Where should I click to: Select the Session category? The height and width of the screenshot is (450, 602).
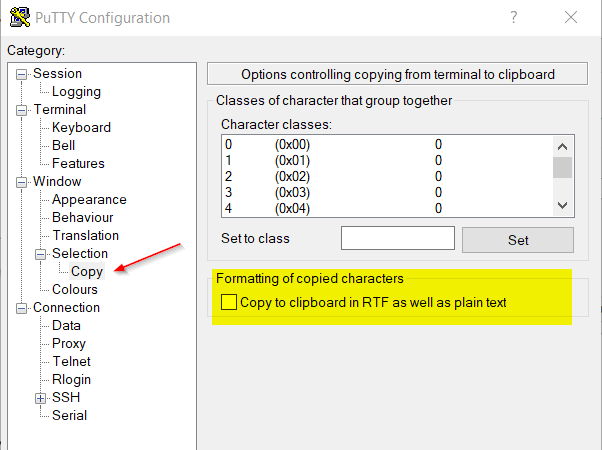(x=58, y=73)
